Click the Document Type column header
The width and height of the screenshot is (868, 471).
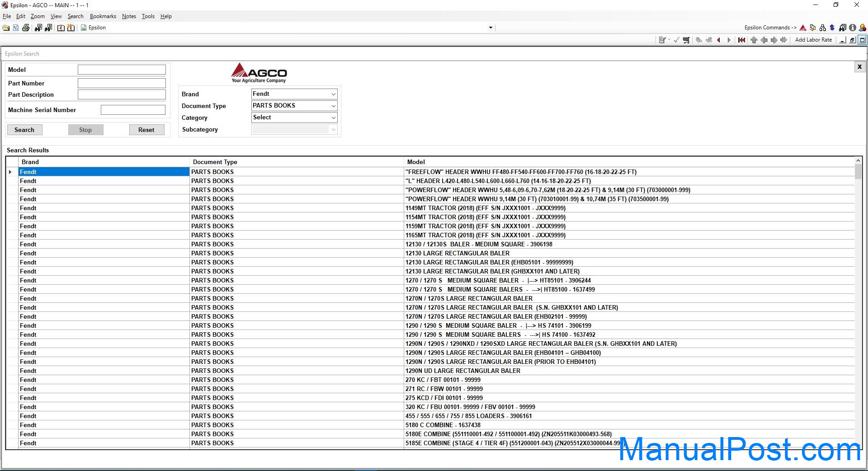[297, 162]
